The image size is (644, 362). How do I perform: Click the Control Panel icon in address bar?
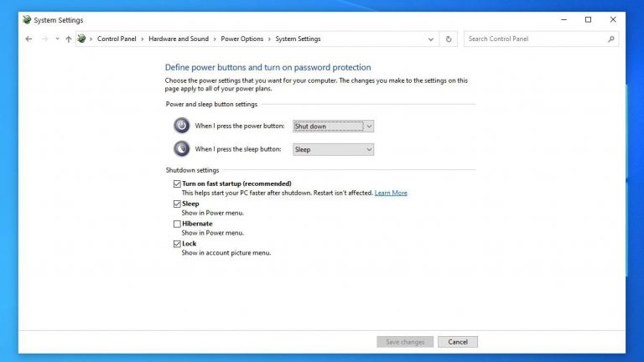point(81,39)
